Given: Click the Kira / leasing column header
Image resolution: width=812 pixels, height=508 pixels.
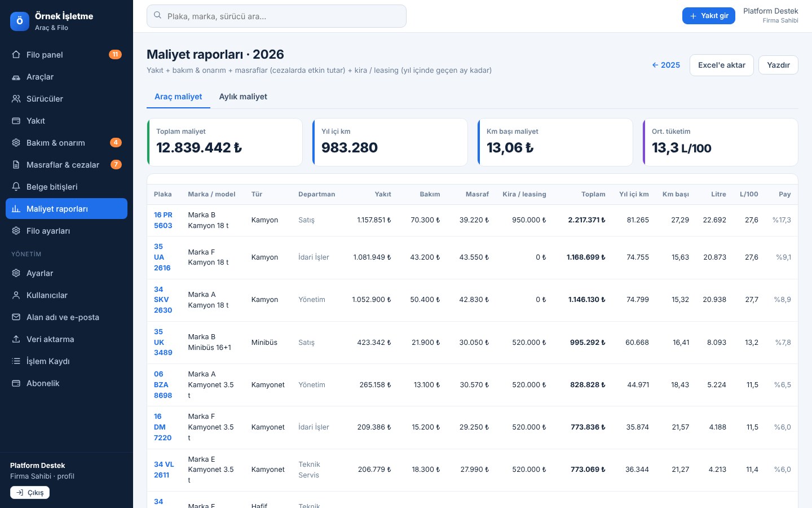Looking at the screenshot, I should (x=524, y=194).
